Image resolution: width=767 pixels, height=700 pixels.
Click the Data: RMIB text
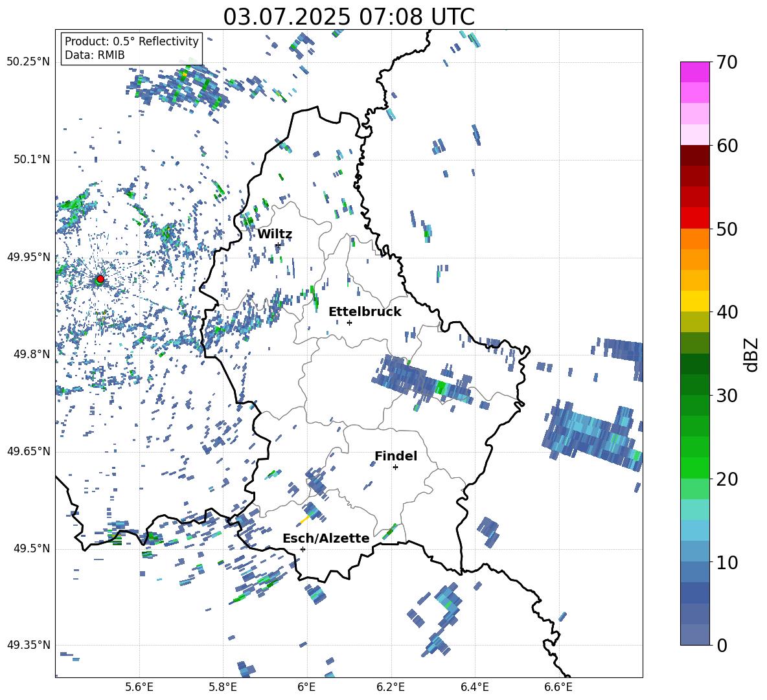click(95, 55)
